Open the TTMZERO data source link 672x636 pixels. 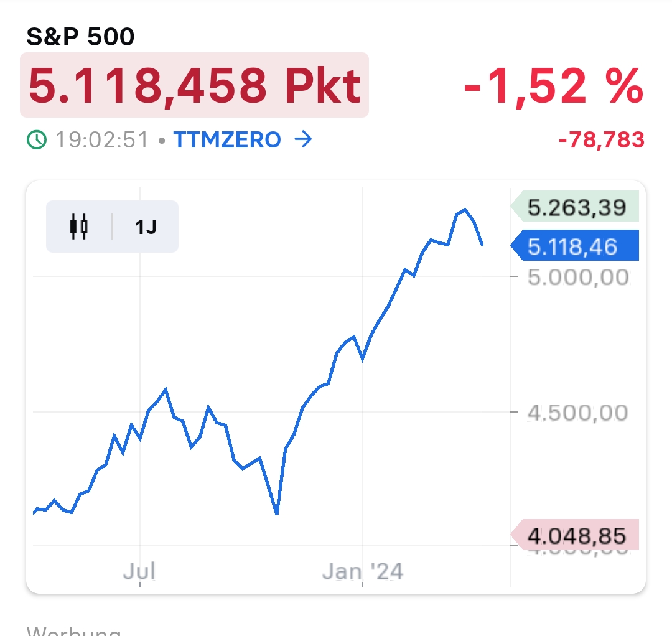(x=227, y=140)
